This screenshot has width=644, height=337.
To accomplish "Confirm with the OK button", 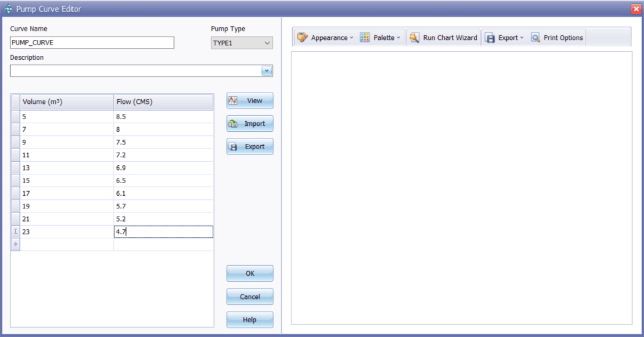I will (x=250, y=273).
